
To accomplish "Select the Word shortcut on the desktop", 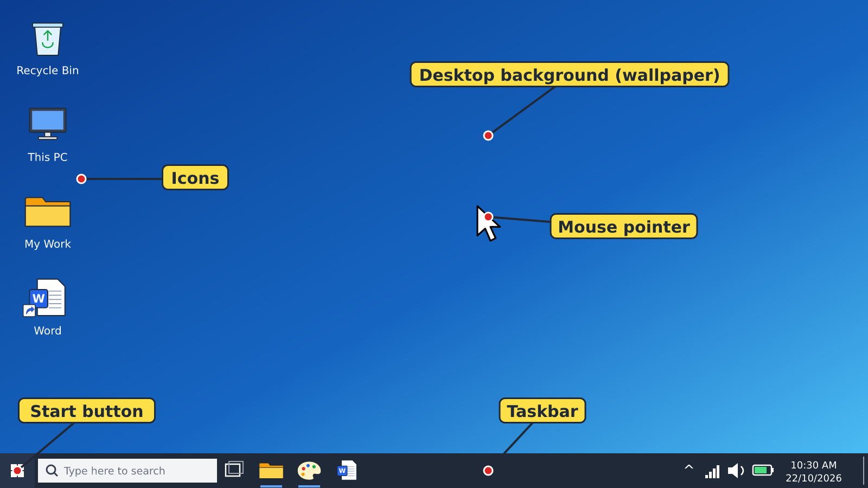I will [48, 308].
